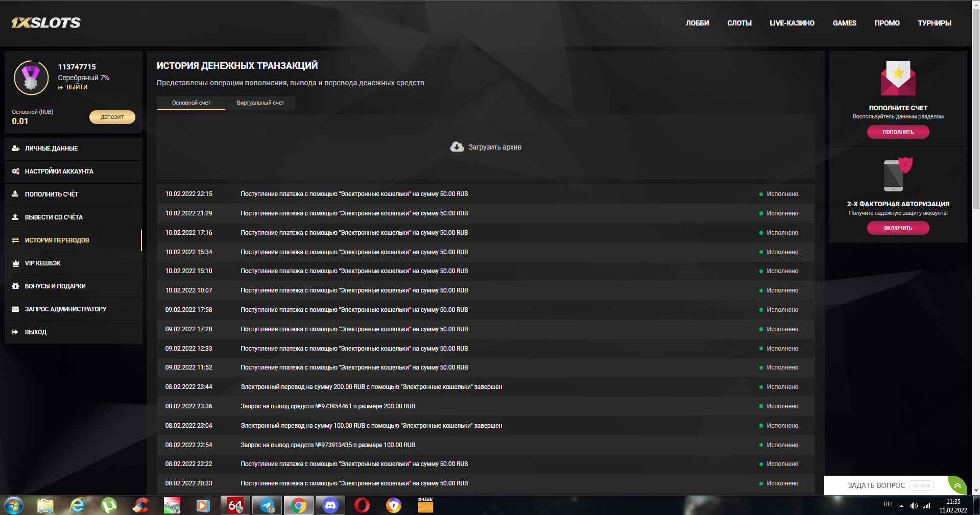The image size is (980, 515).
Task: Open ЛОББИ in top navigation
Action: point(697,23)
